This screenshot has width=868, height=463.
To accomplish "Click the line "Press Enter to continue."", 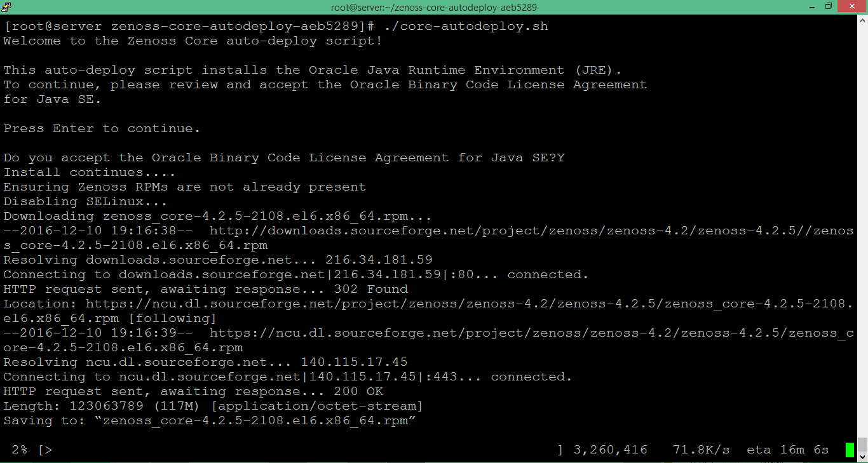I will point(102,129).
